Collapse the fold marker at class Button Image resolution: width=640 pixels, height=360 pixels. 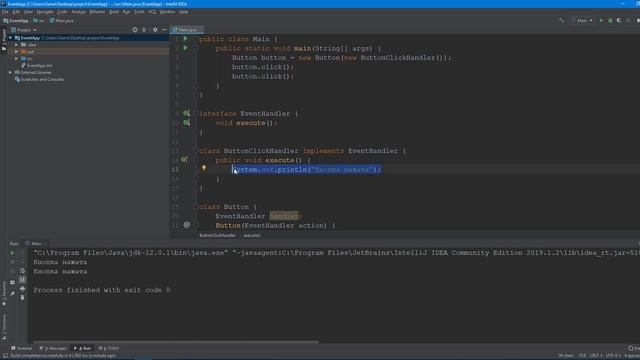(196, 207)
